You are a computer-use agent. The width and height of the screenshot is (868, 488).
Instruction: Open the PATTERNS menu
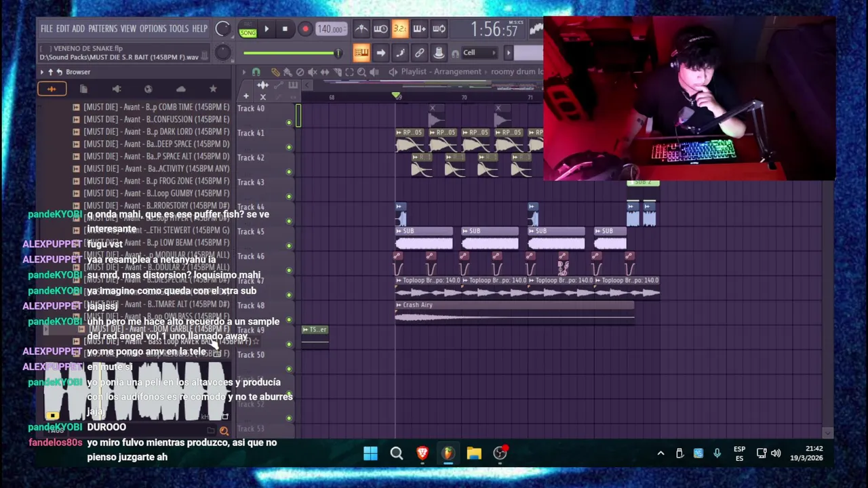pyautogui.click(x=102, y=29)
